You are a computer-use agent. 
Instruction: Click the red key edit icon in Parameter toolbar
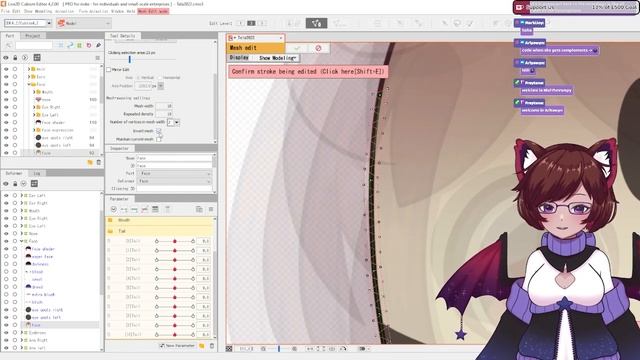[144, 209]
